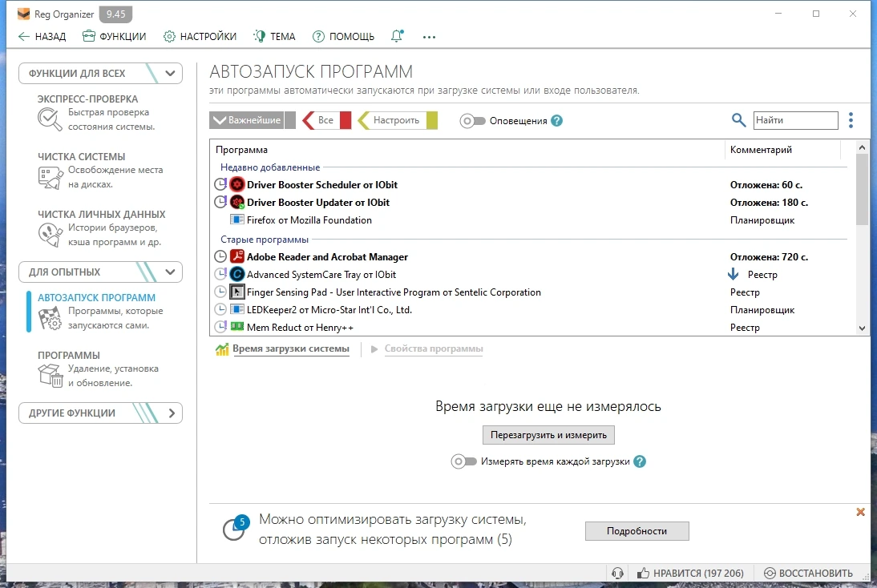Screen dimensions: 877x588
Task: Toggle the Оповещения switch
Action: click(472, 121)
